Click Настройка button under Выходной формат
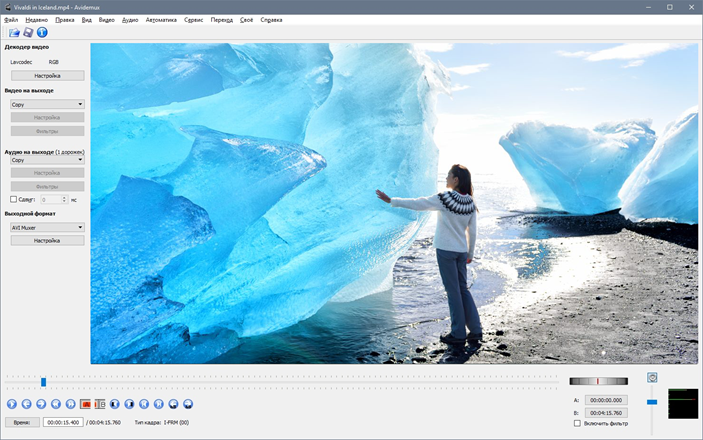 coord(47,240)
